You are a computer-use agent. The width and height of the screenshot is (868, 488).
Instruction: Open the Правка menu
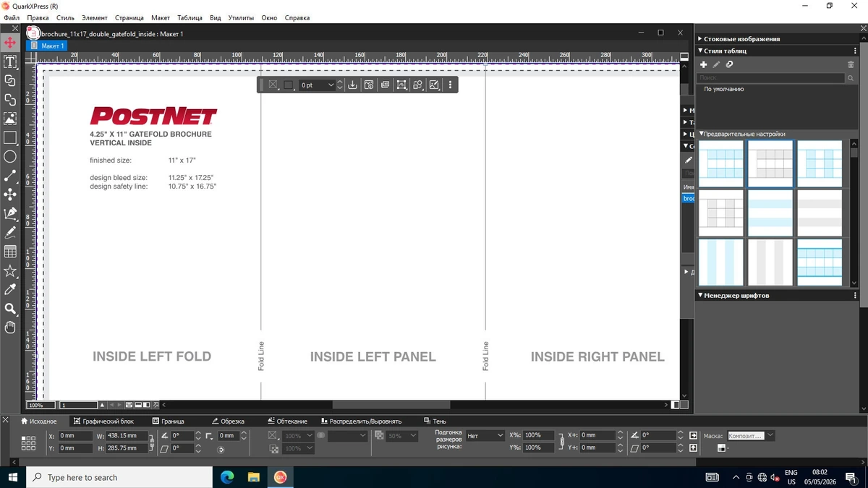38,17
